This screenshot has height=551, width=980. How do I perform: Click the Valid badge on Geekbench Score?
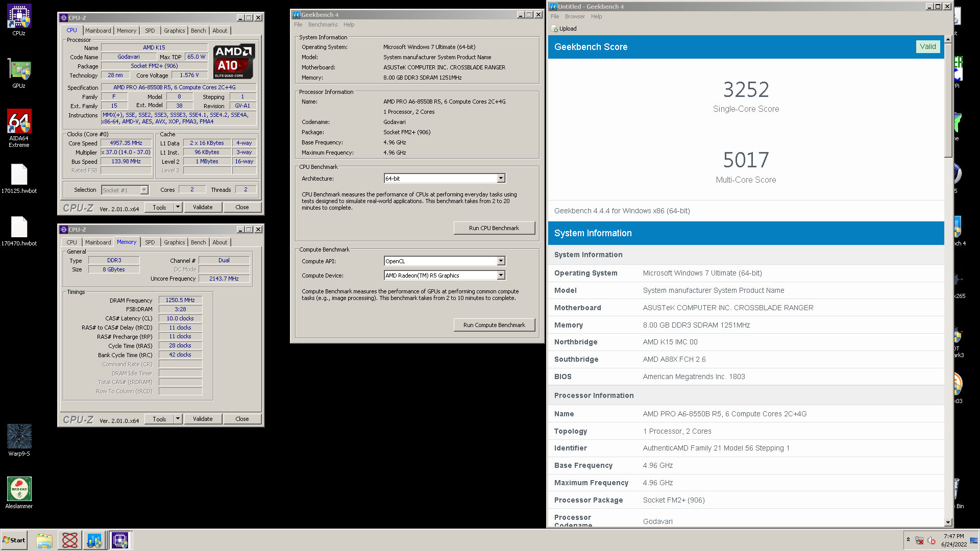point(928,46)
